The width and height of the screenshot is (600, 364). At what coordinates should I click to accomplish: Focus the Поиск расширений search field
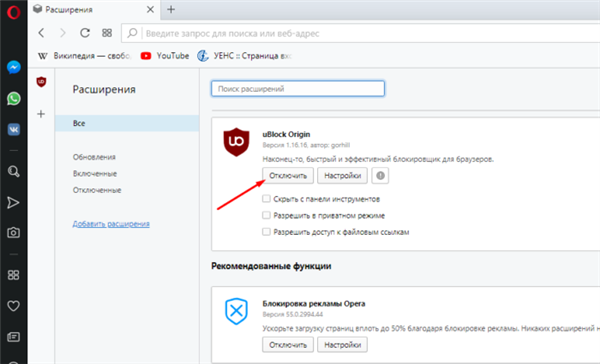[298, 89]
